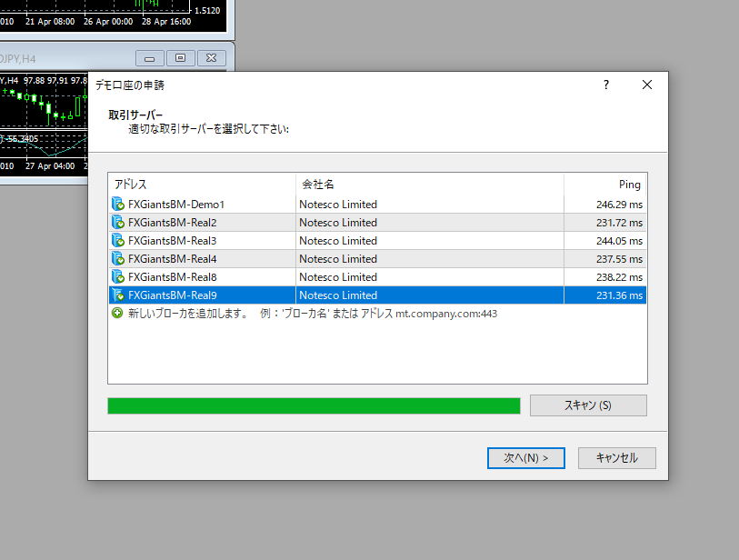This screenshot has height=560, width=739.
Task: Click Notesco Limited in the Real2 row
Action: click(x=338, y=223)
